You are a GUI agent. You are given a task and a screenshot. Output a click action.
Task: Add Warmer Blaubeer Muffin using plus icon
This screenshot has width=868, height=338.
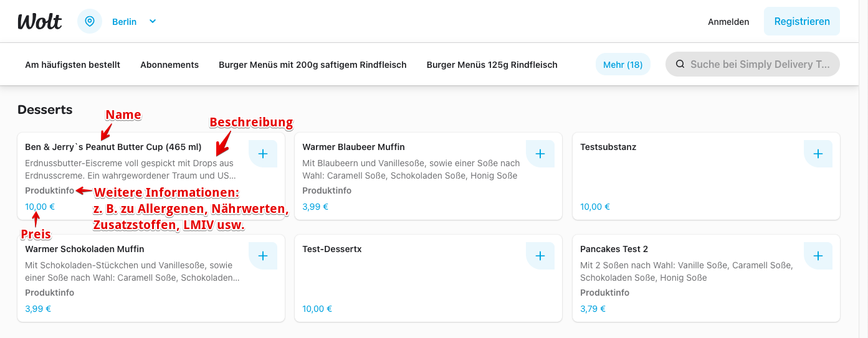coord(540,154)
